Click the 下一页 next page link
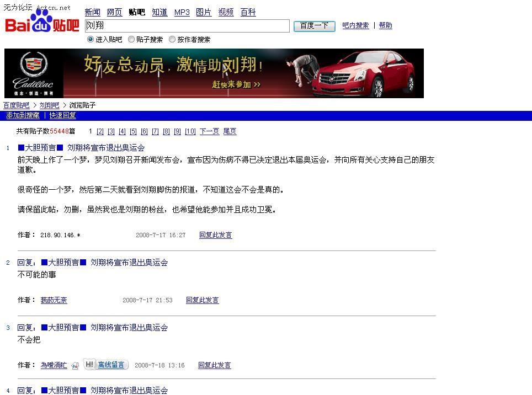Screen dimensions: 532x395 point(209,131)
